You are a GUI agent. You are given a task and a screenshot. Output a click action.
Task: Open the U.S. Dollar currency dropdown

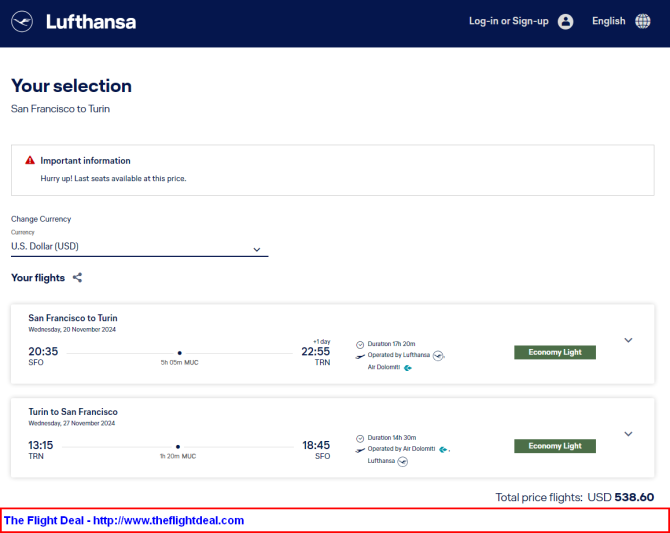point(139,247)
